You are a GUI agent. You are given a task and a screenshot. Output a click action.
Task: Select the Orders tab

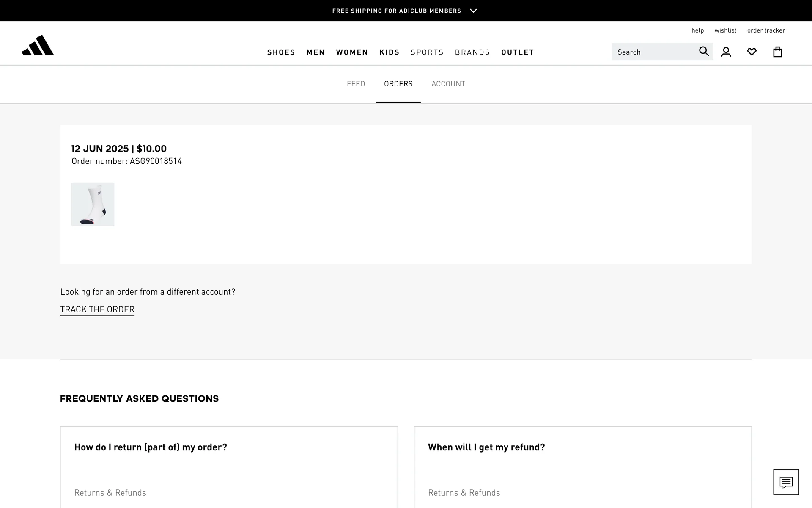tap(398, 84)
